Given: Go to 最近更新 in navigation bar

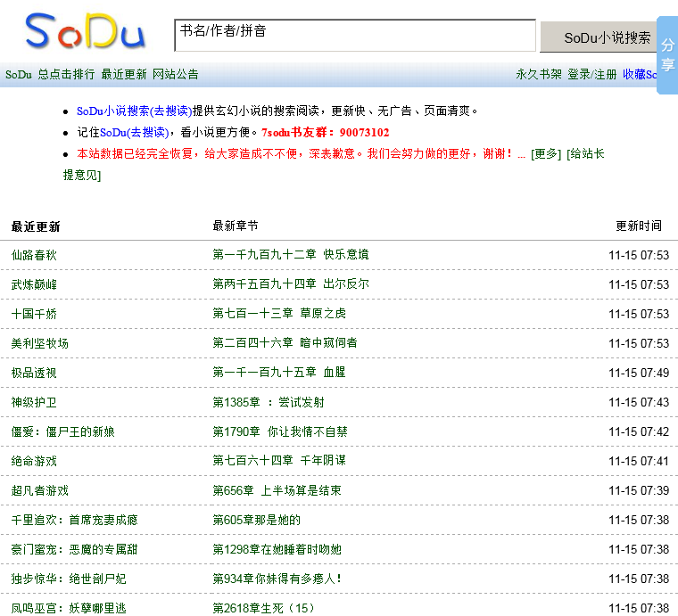Looking at the screenshot, I should click(x=124, y=75).
